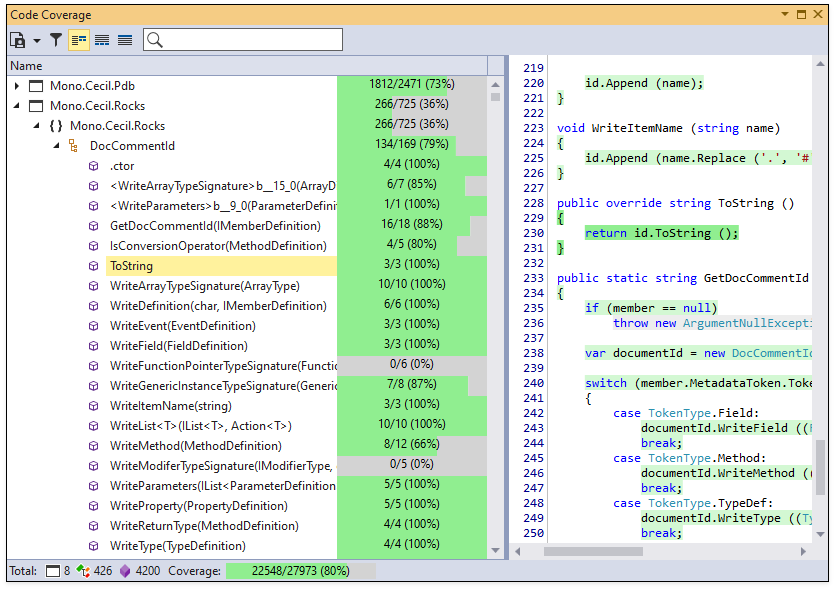Click the 0/6 (0%) coverage cell
This screenshot has height=590, width=835.
pyautogui.click(x=412, y=364)
